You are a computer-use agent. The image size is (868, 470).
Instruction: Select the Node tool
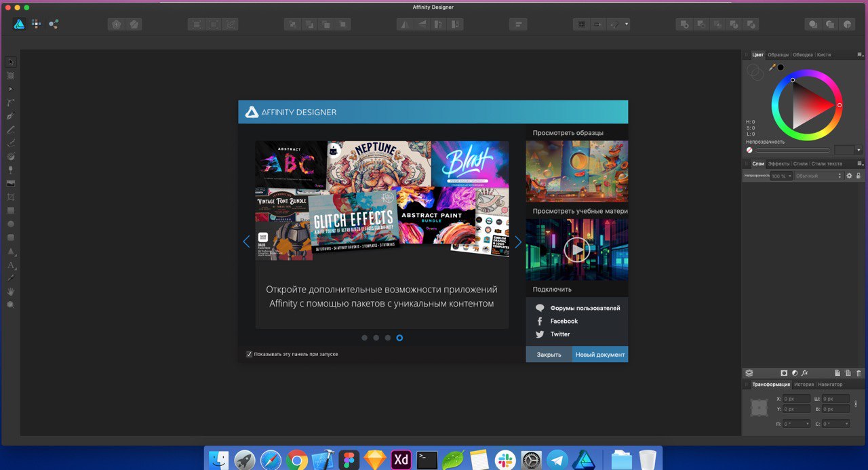[11, 90]
